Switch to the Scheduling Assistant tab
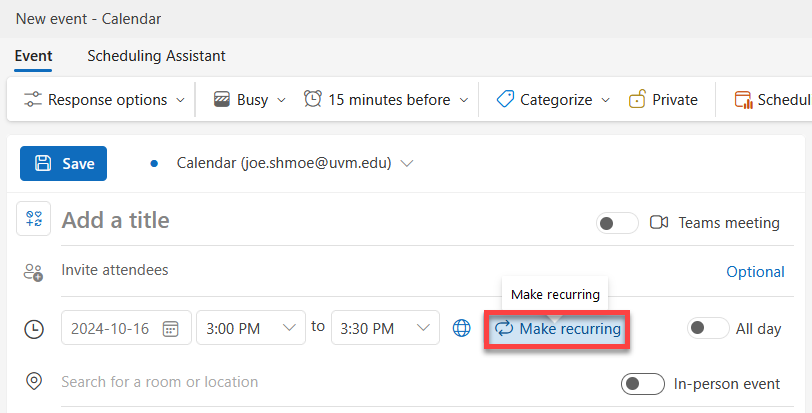Screen dimensions: 812x413 (x=156, y=56)
